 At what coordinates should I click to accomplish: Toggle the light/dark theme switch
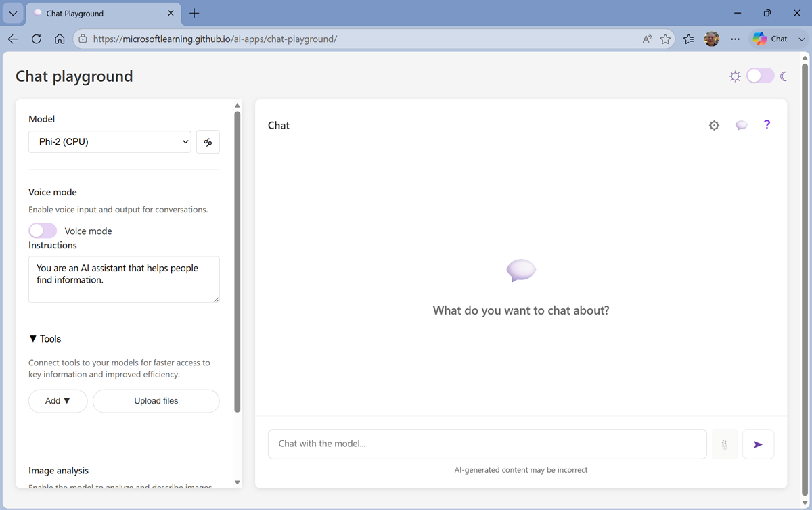[x=760, y=76]
